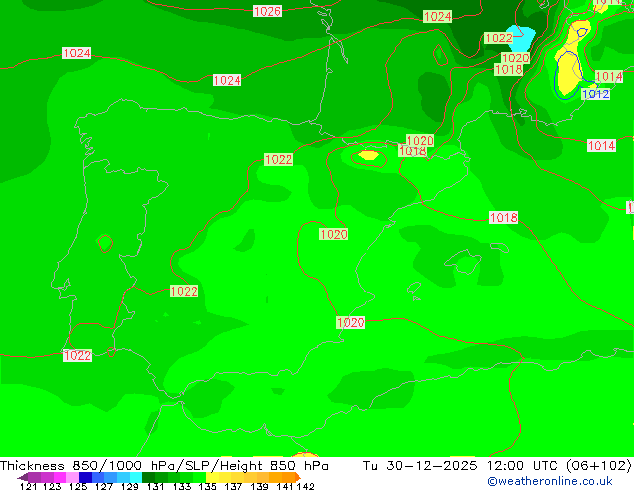The width and height of the screenshot is (634, 490).
Task: Click the small yellow patch over the Pyrenees
Action: 368,155
